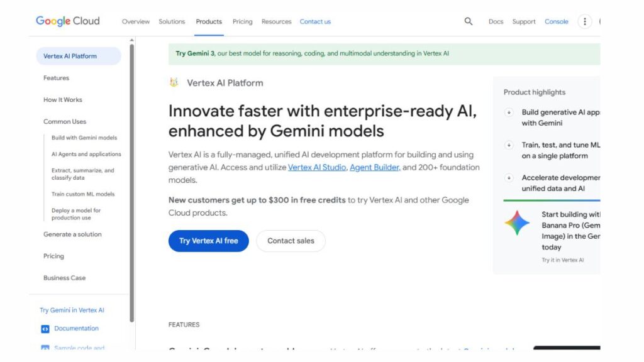Expand Build generative AI apps highlight arrow
The height and width of the screenshot is (362, 644).
click(509, 112)
